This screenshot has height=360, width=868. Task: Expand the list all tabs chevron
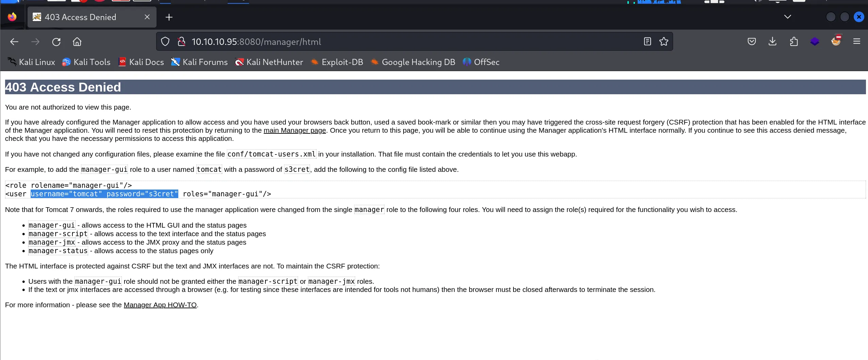point(787,17)
